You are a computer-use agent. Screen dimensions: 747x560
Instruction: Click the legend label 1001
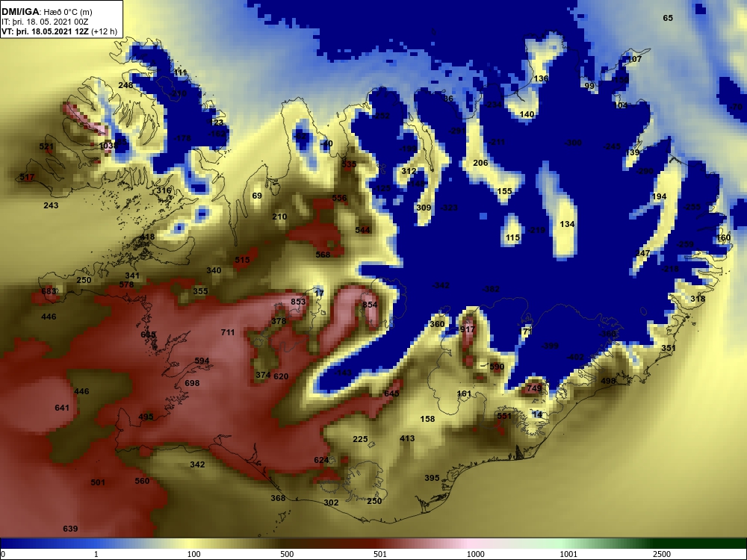coord(568,554)
